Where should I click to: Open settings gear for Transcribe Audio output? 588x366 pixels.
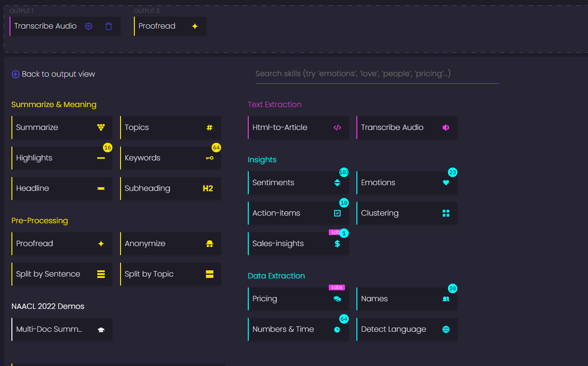tap(89, 26)
